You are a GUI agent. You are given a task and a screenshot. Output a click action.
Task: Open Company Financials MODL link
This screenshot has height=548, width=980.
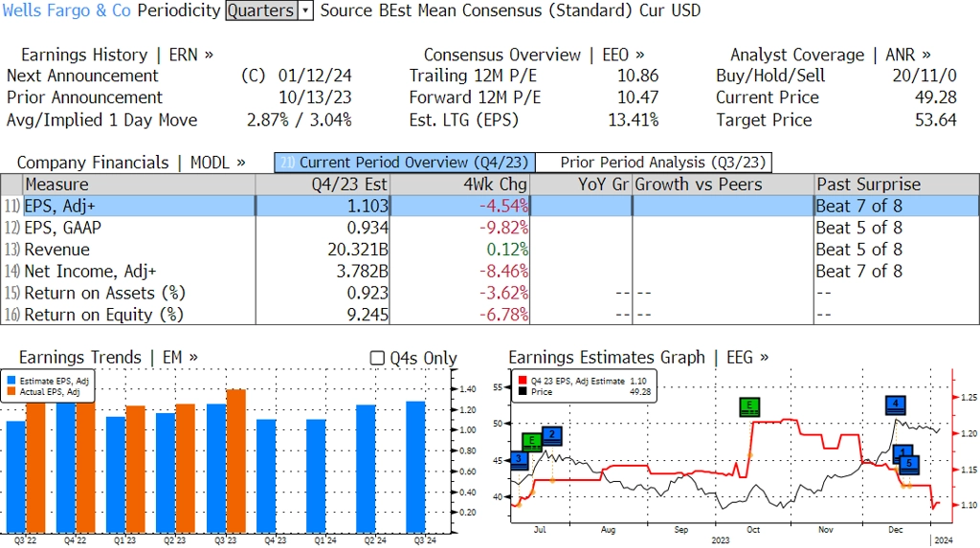[x=131, y=163]
